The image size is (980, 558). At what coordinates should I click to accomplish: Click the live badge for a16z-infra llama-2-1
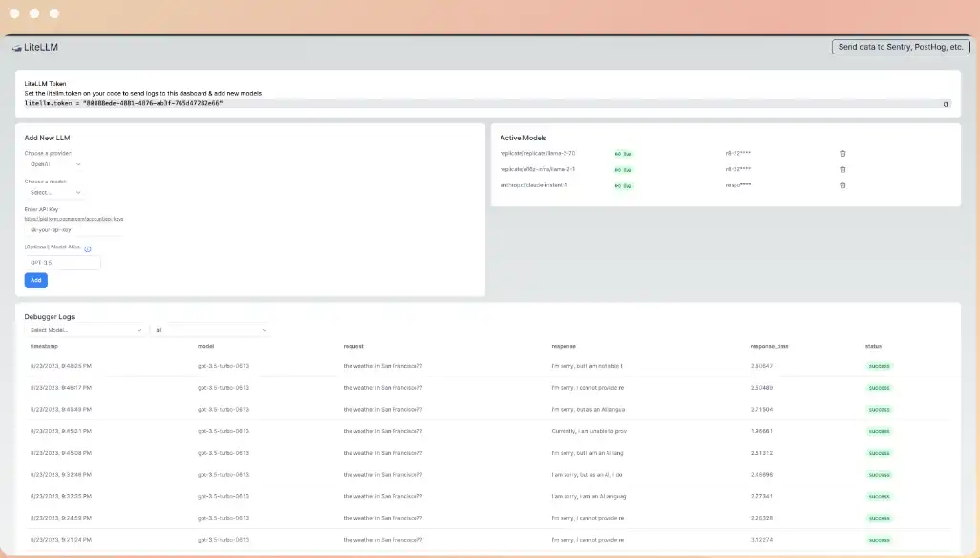pyautogui.click(x=623, y=170)
